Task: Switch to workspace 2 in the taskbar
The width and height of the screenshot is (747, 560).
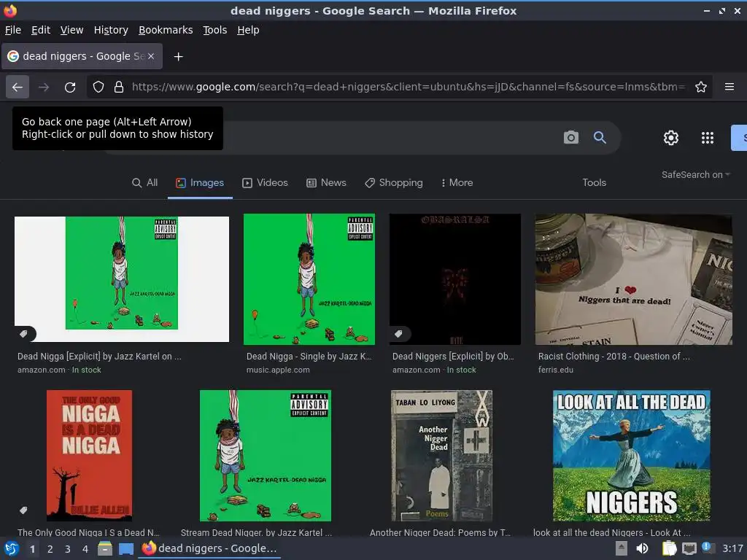Action: [50, 549]
